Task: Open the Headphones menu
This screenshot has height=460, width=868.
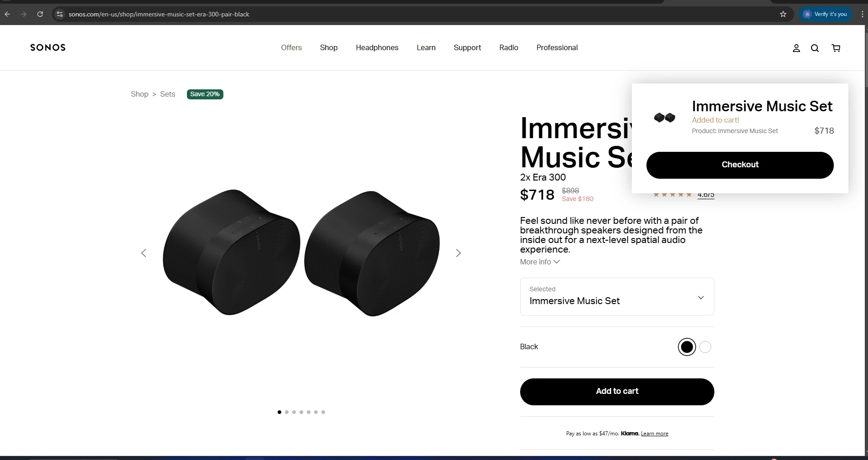Action: point(377,47)
